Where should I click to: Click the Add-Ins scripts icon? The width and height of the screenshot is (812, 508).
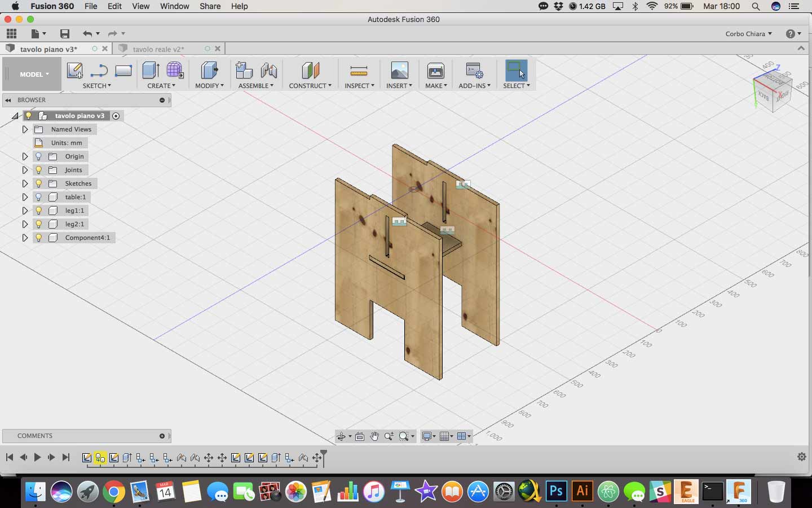(x=474, y=71)
